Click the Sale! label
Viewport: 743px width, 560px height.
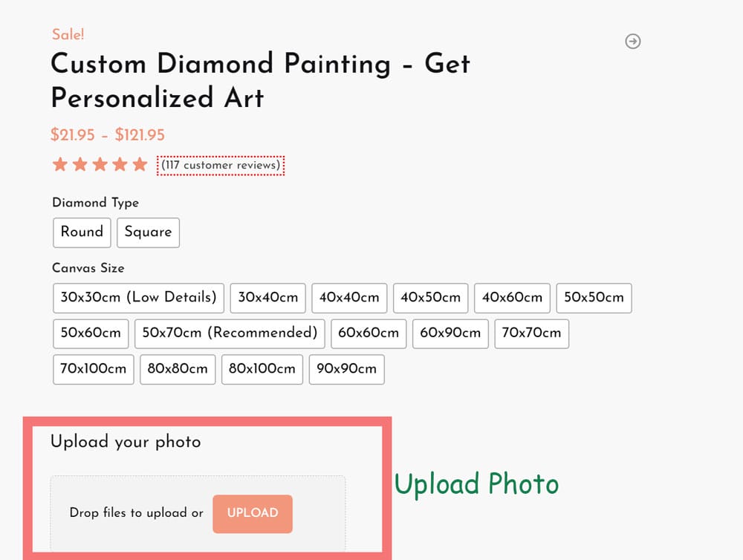pyautogui.click(x=67, y=34)
